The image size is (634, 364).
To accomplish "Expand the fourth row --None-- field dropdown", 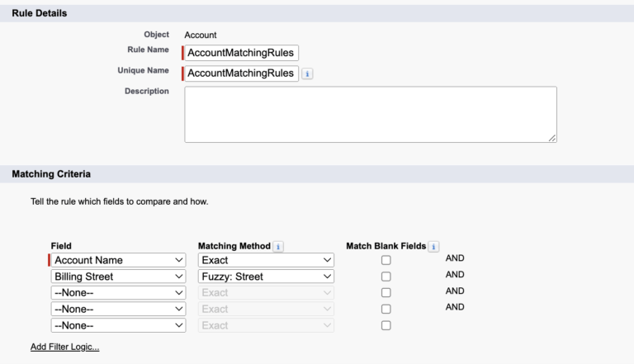I will [118, 309].
